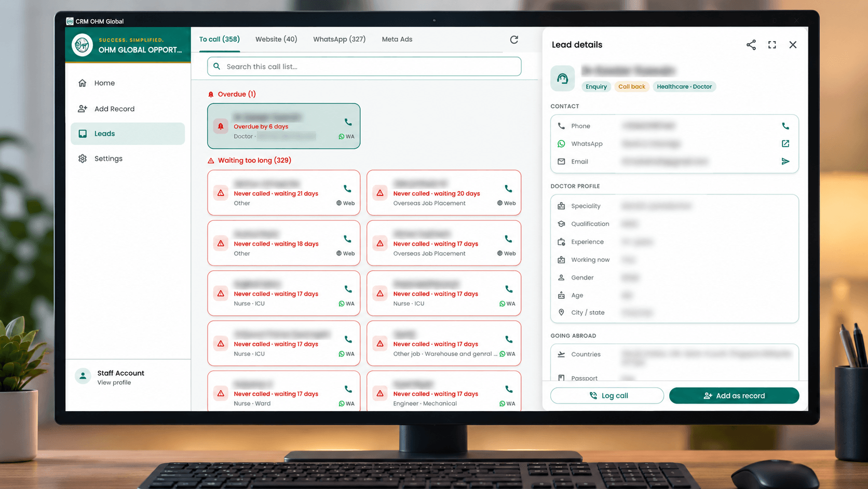The height and width of the screenshot is (489, 868).
Task: Expand Lead details to fullscreen
Action: [772, 45]
